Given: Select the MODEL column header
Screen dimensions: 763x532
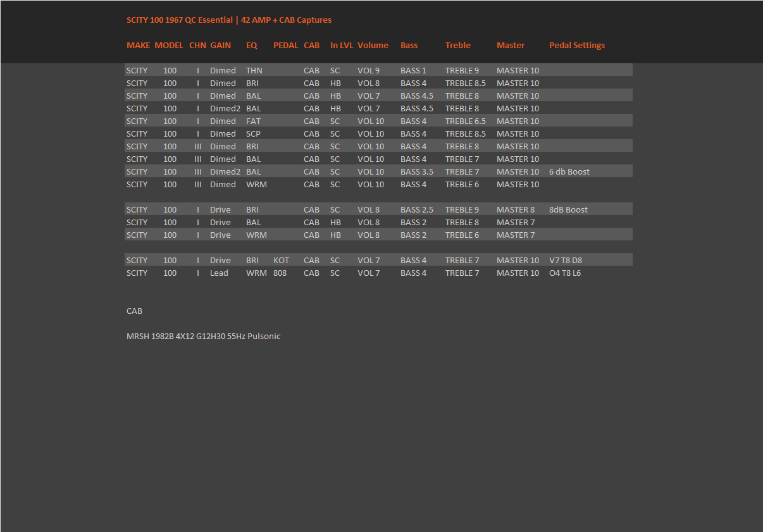Looking at the screenshot, I should (x=169, y=45).
